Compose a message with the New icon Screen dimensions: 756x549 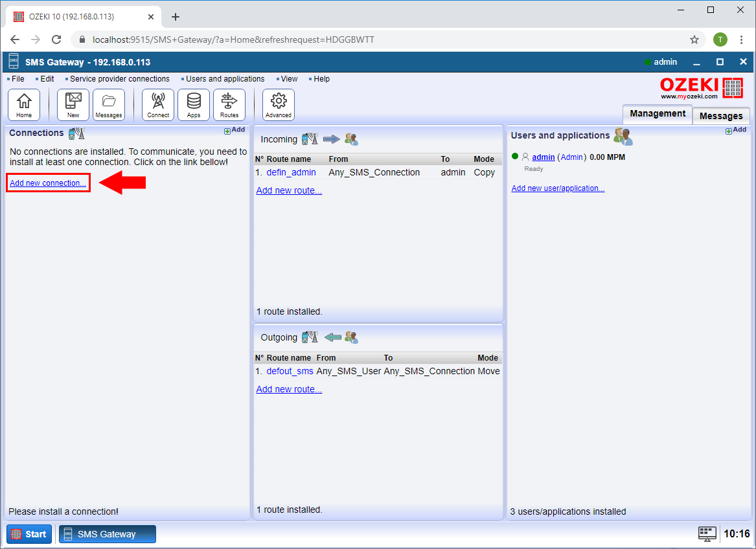click(73, 105)
